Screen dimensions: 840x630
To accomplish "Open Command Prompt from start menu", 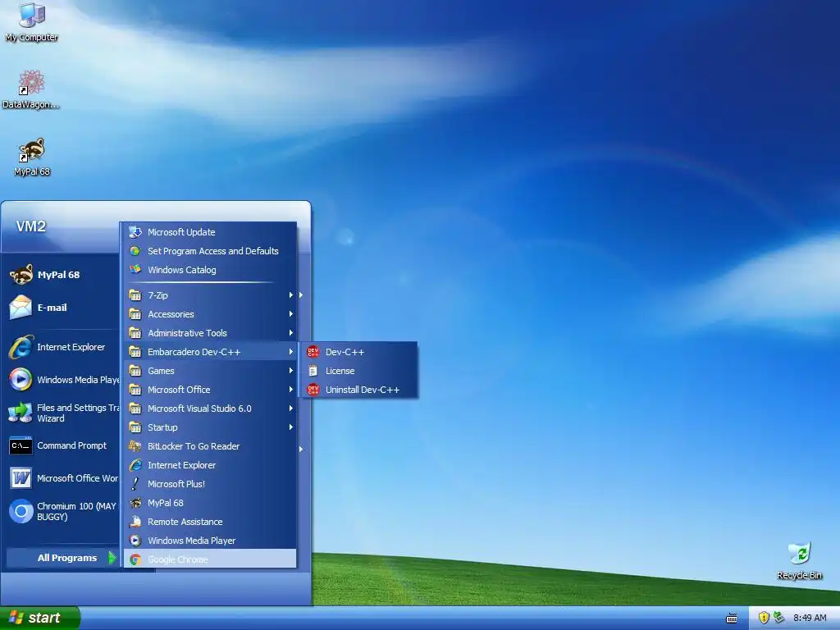I will point(58,445).
